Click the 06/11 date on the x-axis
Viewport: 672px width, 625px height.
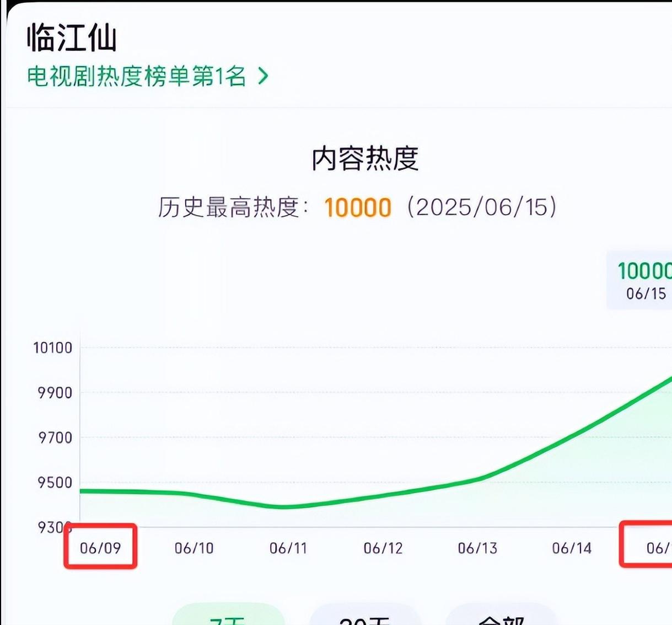(288, 548)
